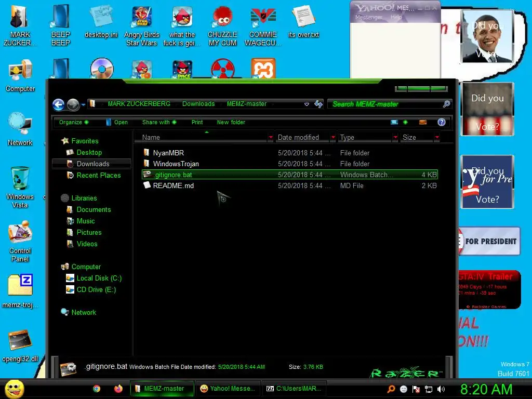Launch Chrome from the taskbar
This screenshot has width=532, height=399.
point(97,389)
